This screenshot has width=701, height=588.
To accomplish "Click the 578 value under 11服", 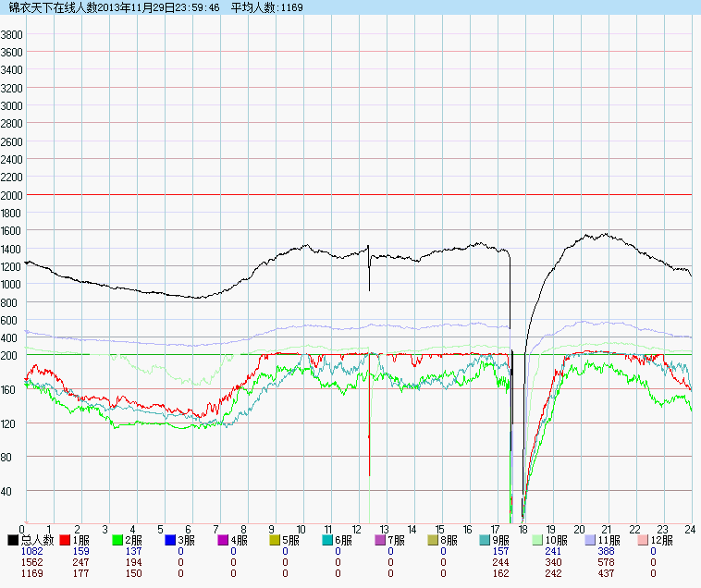I will click(606, 562).
